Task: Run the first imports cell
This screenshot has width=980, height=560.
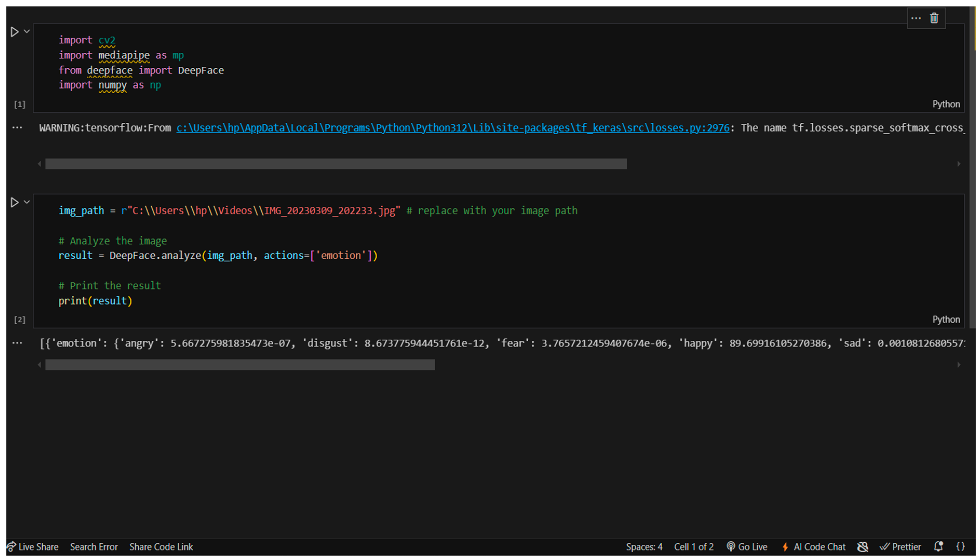Action: point(15,32)
